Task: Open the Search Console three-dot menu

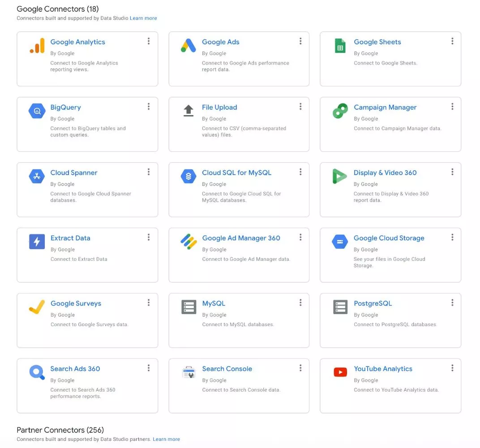Action: coord(300,368)
